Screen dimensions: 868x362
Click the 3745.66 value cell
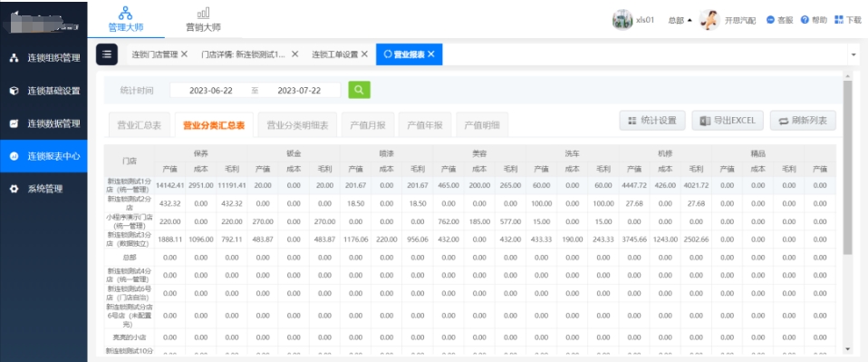pos(634,239)
